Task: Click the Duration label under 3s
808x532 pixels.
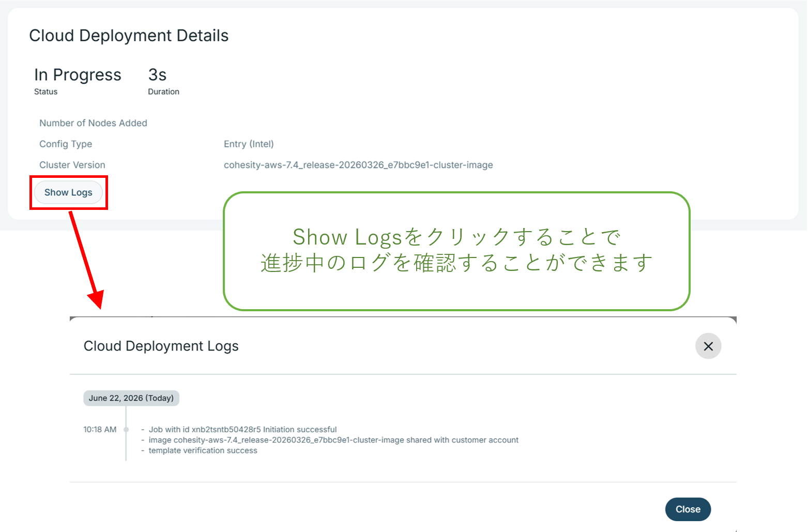Action: (x=163, y=92)
